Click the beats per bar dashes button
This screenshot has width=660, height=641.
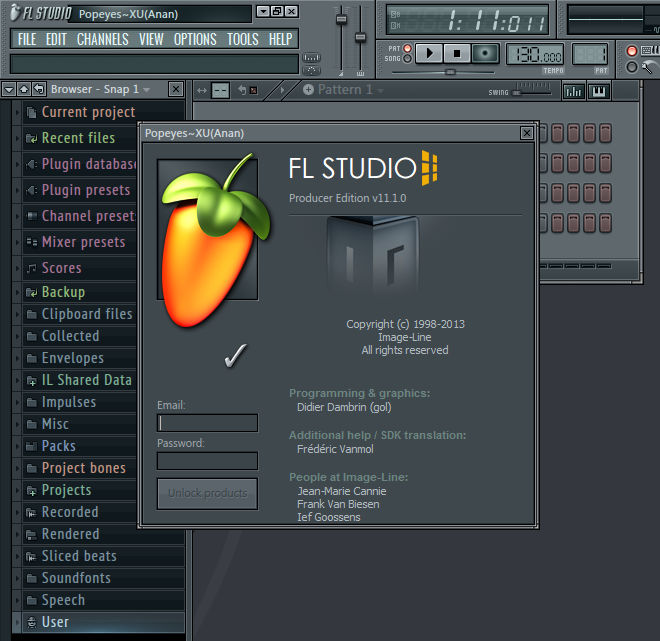click(220, 90)
